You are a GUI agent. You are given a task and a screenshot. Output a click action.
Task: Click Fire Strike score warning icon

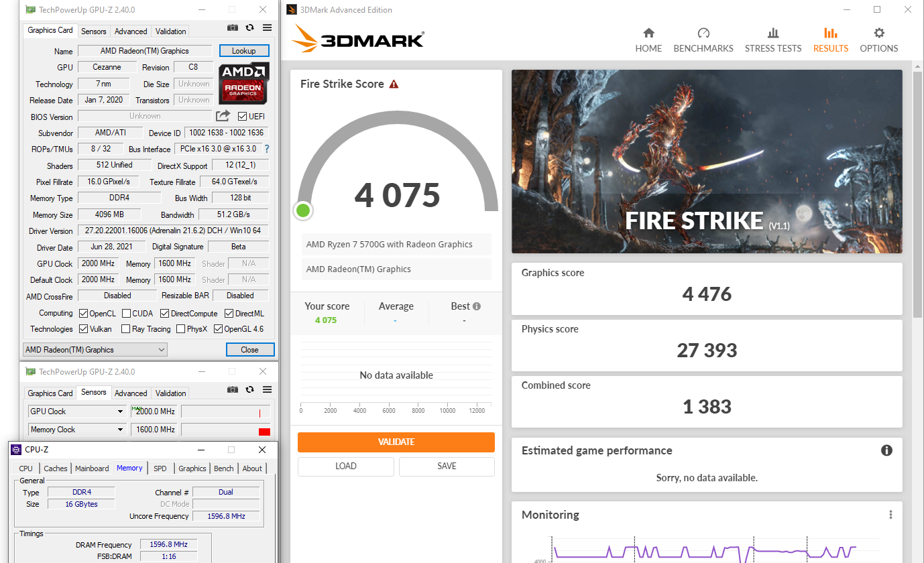pos(394,84)
